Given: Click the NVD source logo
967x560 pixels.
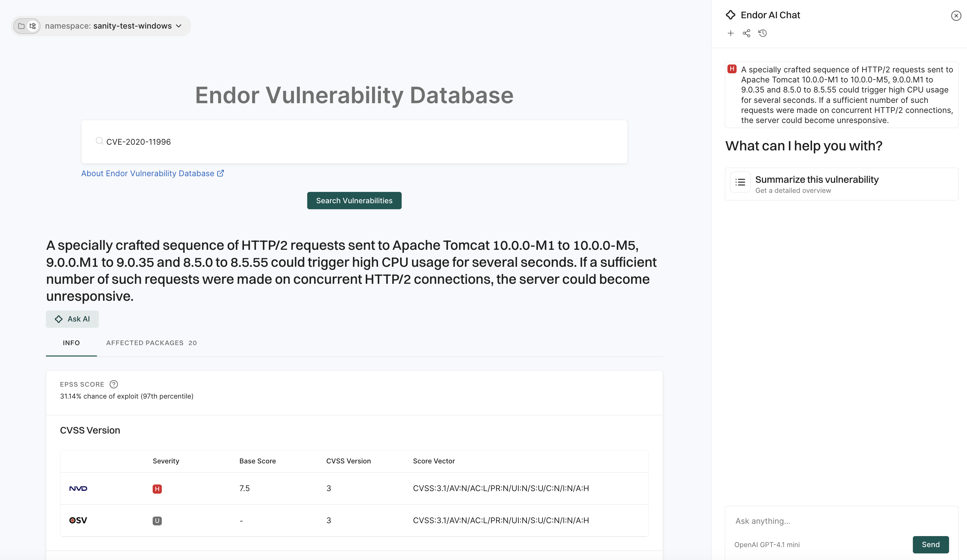Looking at the screenshot, I should [x=78, y=488].
